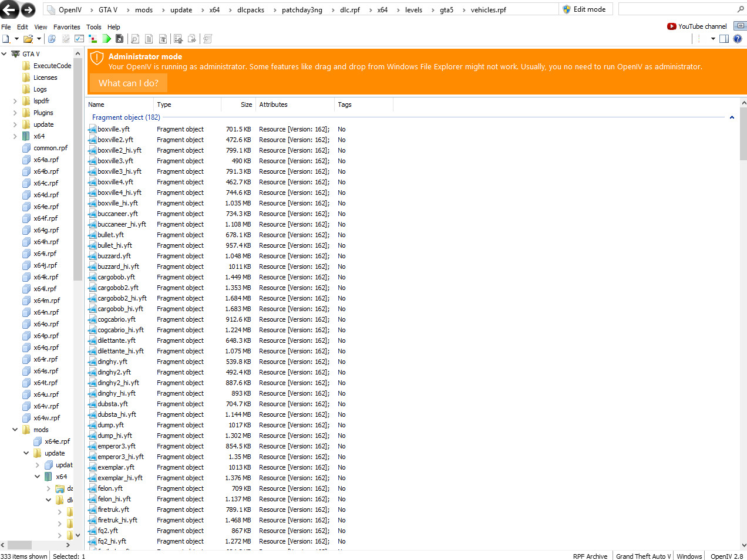Select the common.rpf archive in tree

point(50,148)
